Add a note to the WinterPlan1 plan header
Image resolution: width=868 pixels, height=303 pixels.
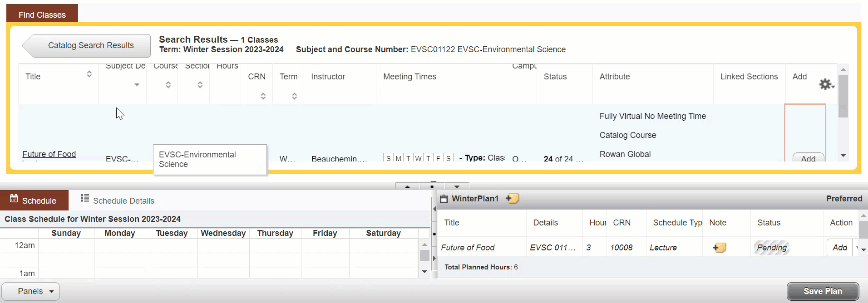[513, 199]
